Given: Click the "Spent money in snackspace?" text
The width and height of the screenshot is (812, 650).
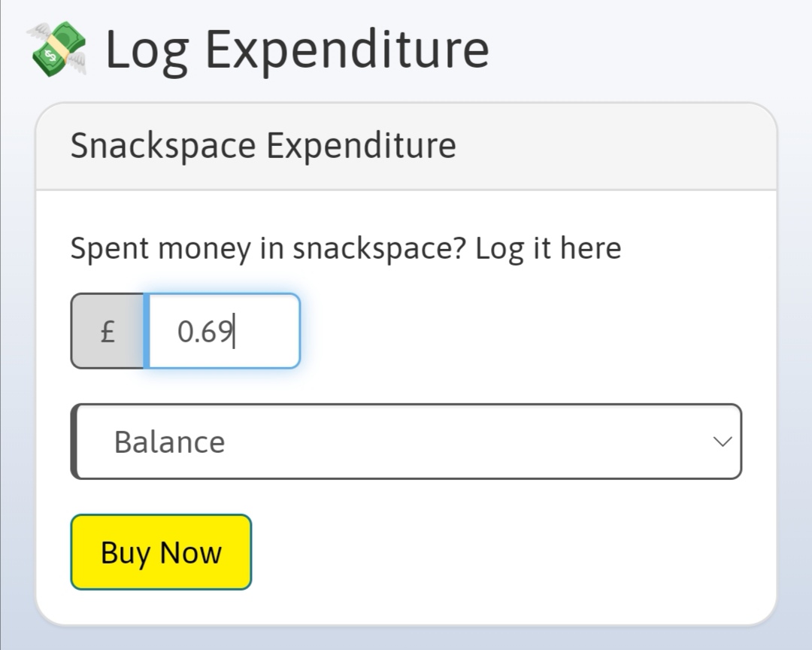Looking at the screenshot, I should (268, 248).
